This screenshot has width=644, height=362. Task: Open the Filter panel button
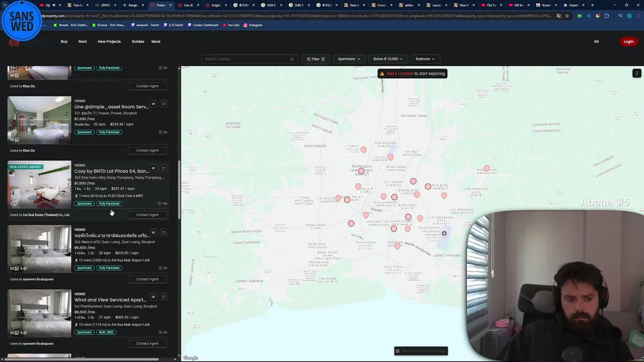click(x=316, y=59)
